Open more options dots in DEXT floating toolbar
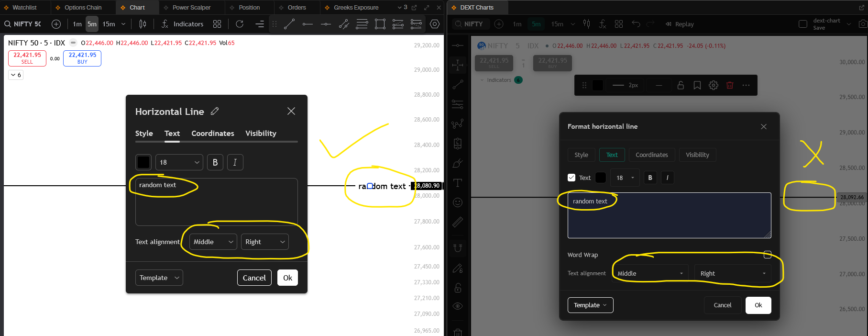This screenshot has height=336, width=868. 746,85
